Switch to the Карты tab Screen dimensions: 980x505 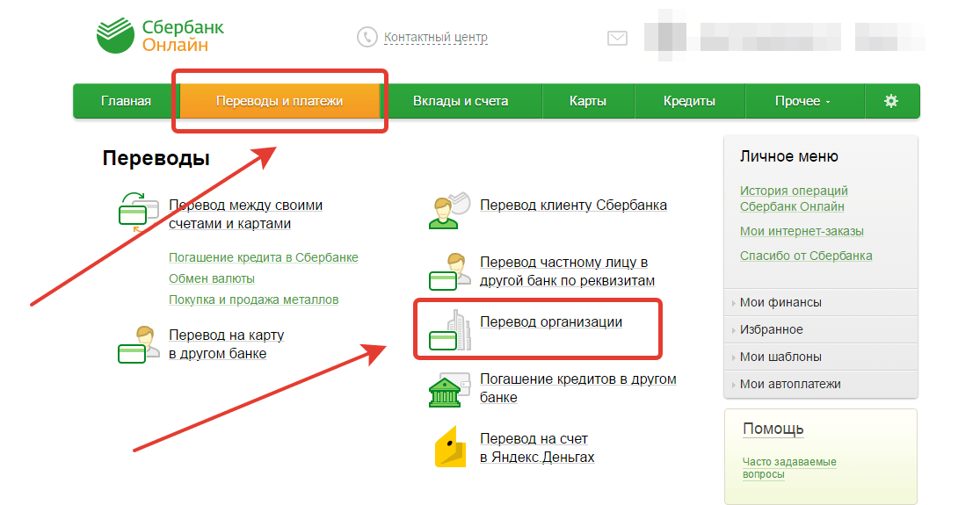click(587, 101)
